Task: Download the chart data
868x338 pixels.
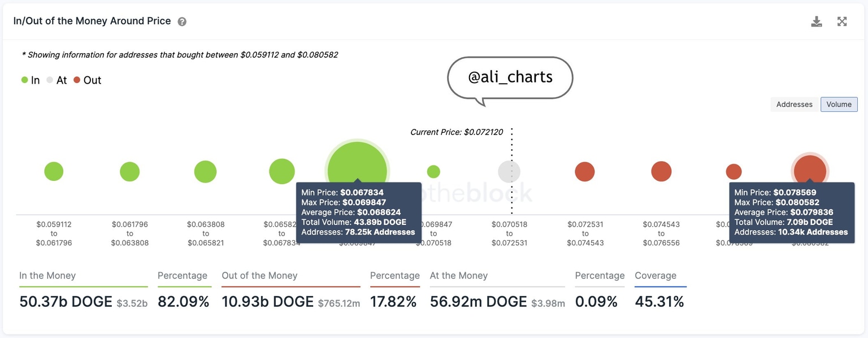Action: click(x=816, y=21)
